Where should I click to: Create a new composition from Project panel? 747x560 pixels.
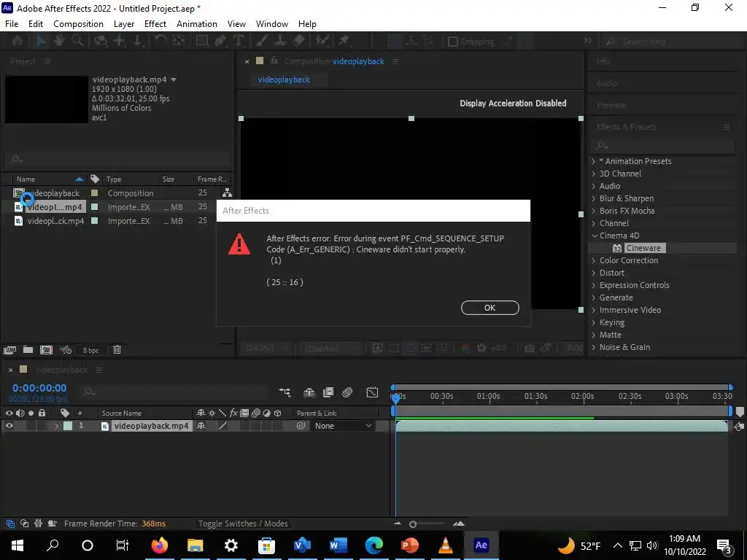click(x=46, y=350)
